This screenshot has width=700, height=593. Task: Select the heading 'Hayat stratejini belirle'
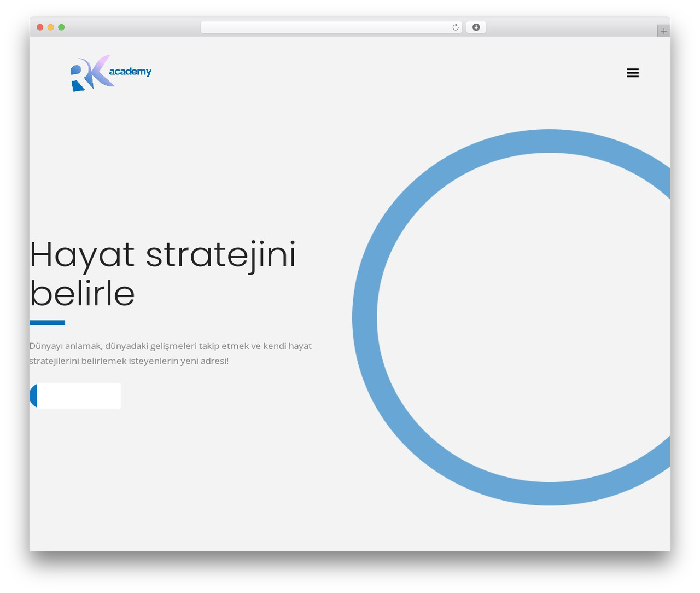click(163, 274)
